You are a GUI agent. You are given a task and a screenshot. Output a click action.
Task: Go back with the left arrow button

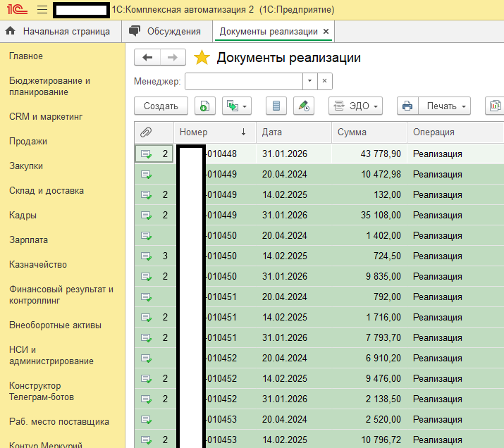pos(147,58)
